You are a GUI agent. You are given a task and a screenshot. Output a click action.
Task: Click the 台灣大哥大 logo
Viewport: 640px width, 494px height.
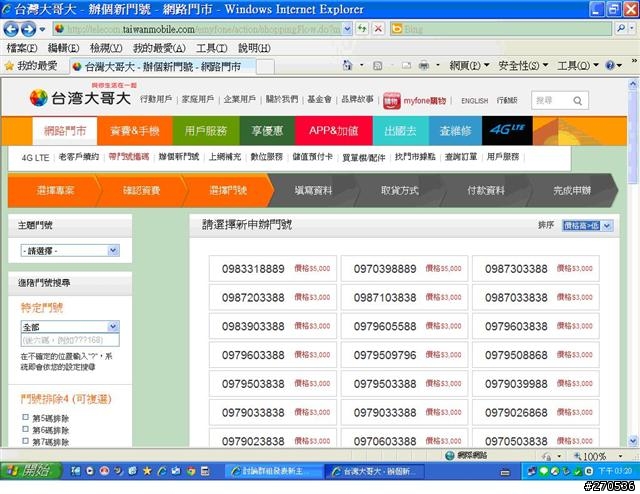point(80,98)
